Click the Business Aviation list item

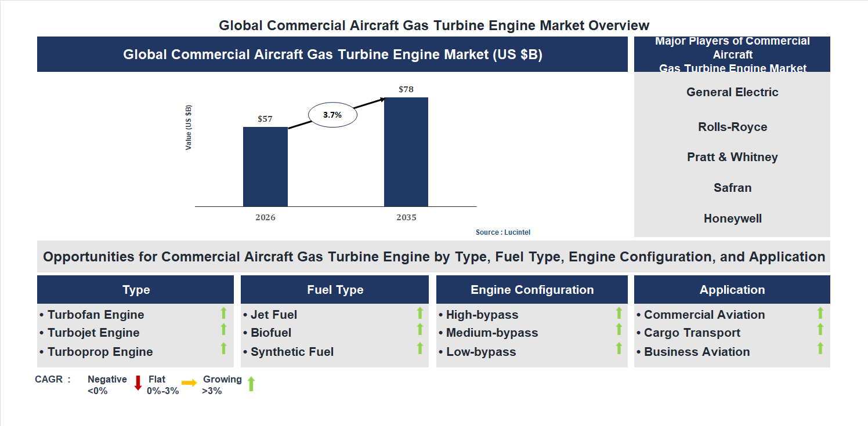point(693,352)
